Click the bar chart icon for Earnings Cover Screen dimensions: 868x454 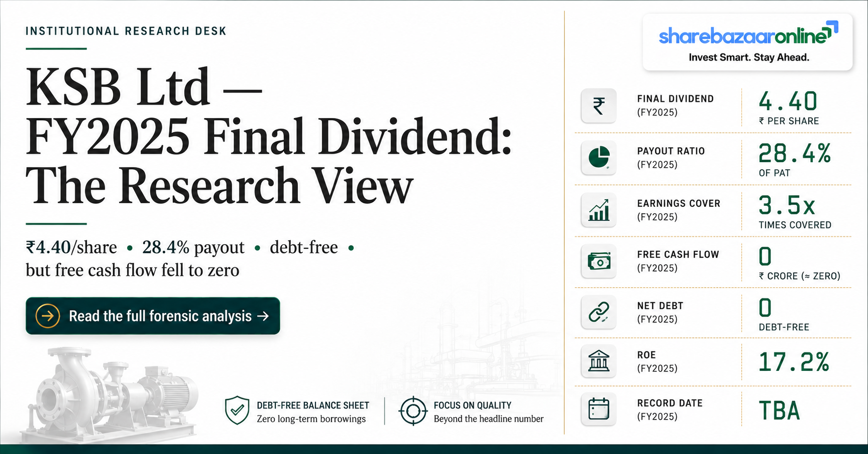[599, 210]
